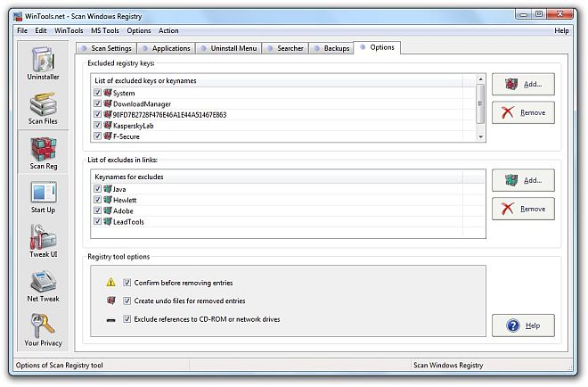Click Remove for excludes in links
Viewport: 588px width, 387px height.
[523, 209]
